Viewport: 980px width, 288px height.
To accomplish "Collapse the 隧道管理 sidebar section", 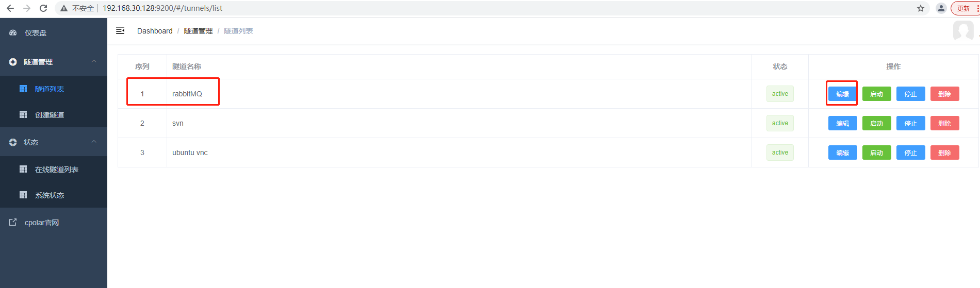I will click(x=94, y=61).
